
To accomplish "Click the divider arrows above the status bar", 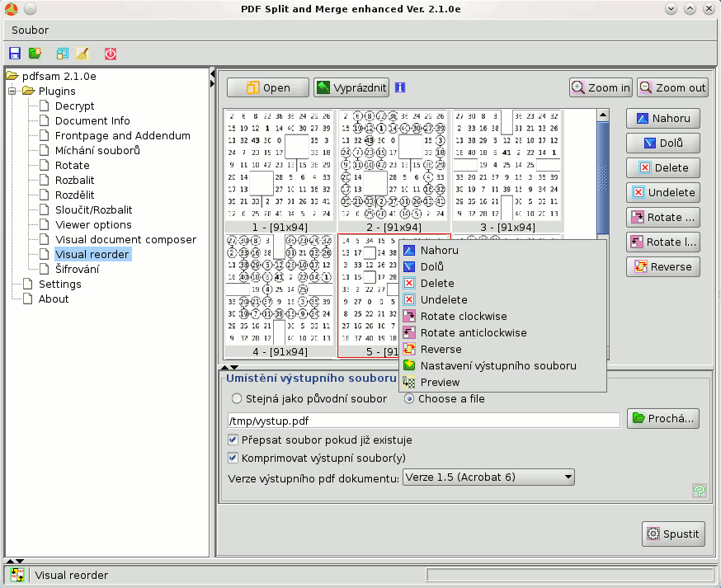I will tap(15, 561).
